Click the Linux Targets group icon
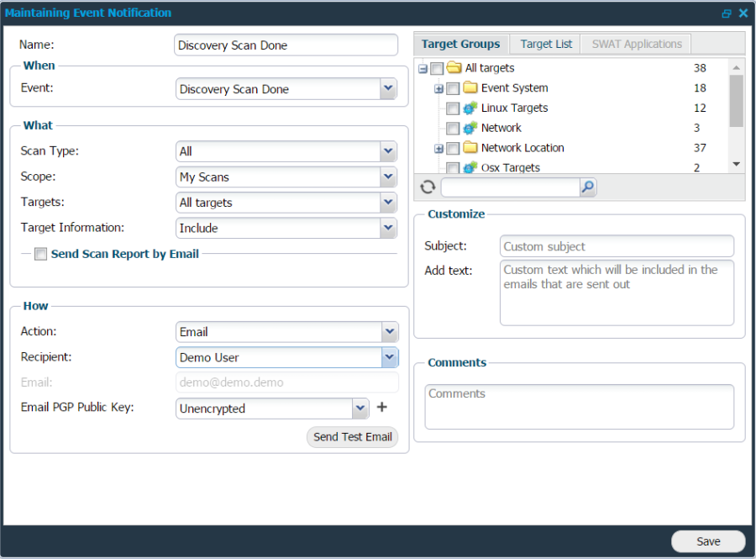Image resolution: width=756 pixels, height=559 pixels. (470, 108)
